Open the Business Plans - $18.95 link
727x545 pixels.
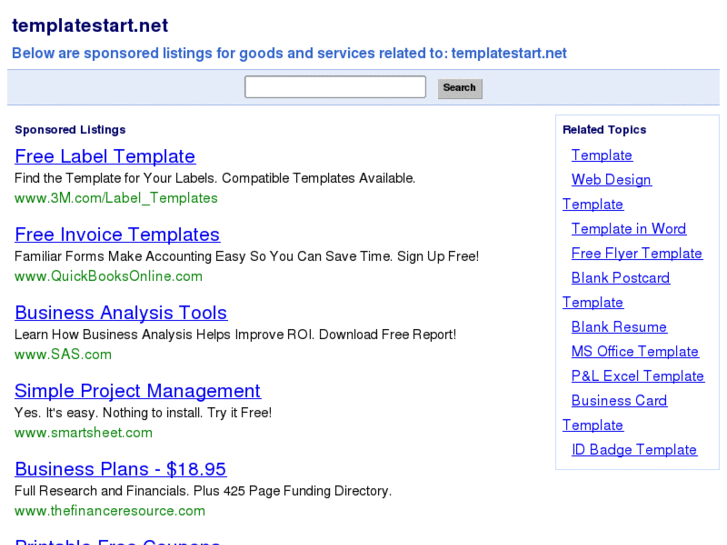121,469
